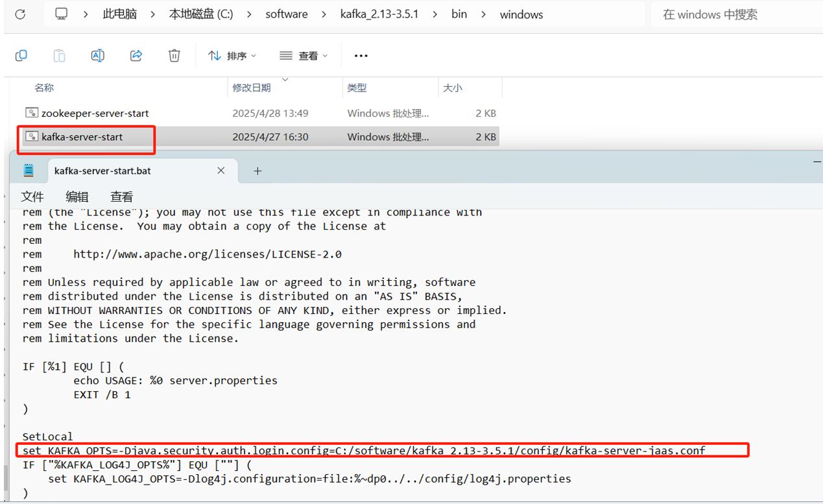Click the 2 KB size of kafka-server-start
The width and height of the screenshot is (823, 504).
click(x=486, y=136)
